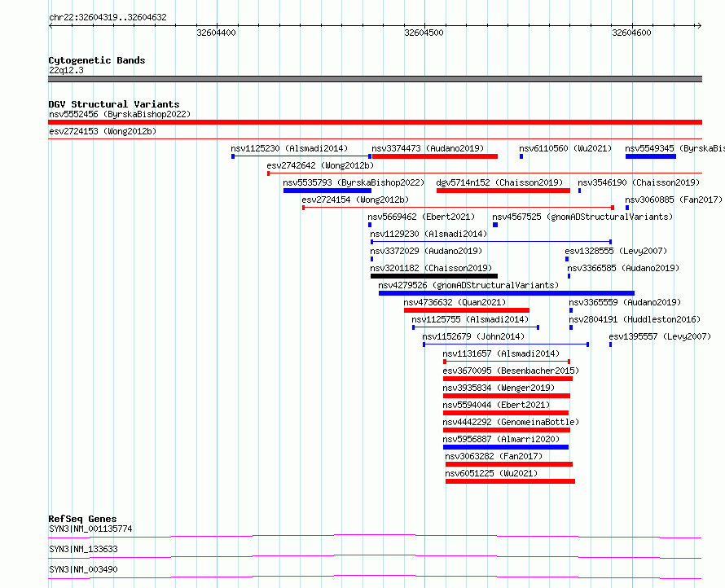This screenshot has height=588, width=725.
Task: Select nsv3546190 (Chaisson2019) label
Action: [639, 182]
